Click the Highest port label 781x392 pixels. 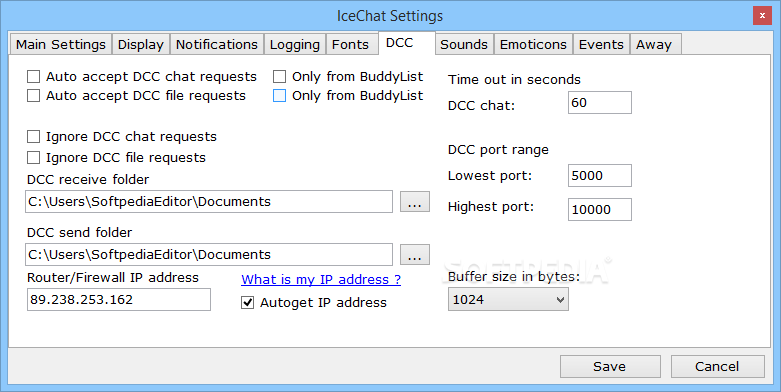491,207
